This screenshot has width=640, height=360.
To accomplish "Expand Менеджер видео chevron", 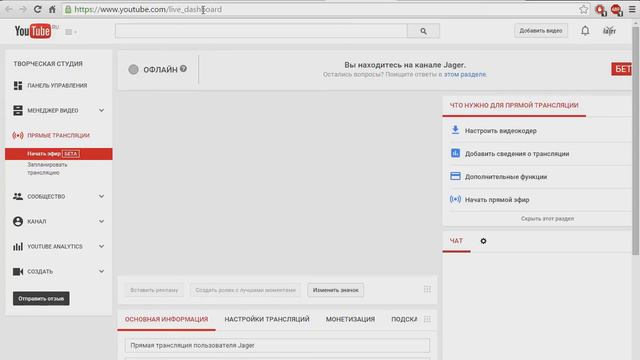I will pos(101,110).
